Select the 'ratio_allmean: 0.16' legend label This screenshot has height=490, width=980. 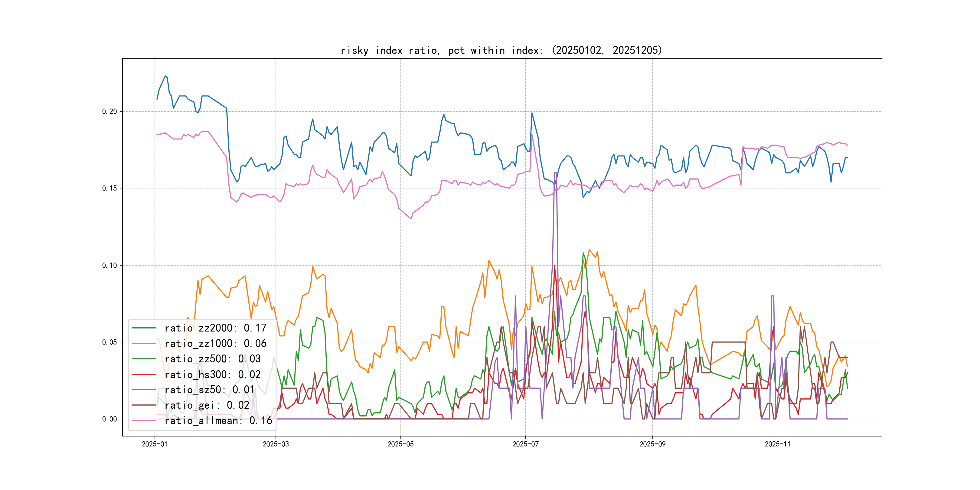(x=218, y=420)
